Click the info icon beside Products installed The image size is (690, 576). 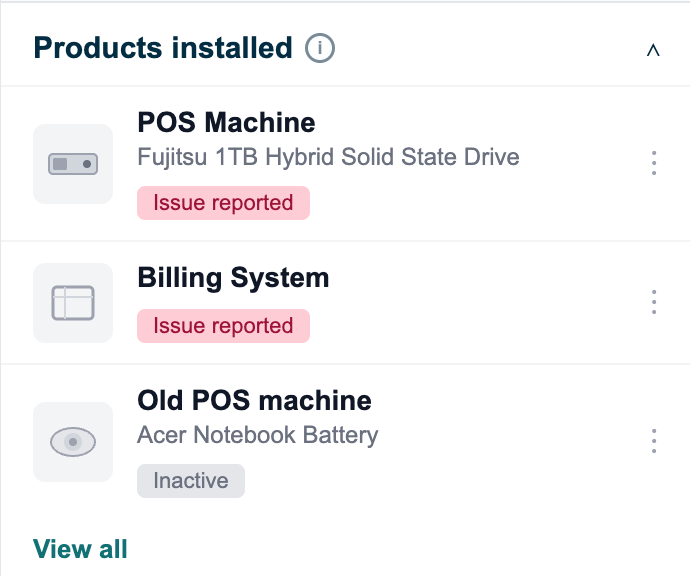click(x=320, y=48)
